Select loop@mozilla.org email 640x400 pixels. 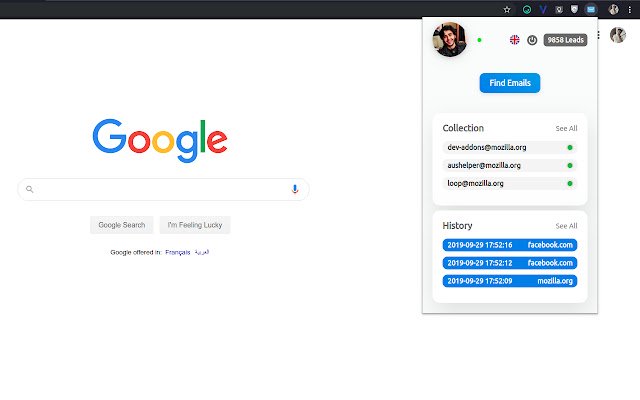coord(509,183)
